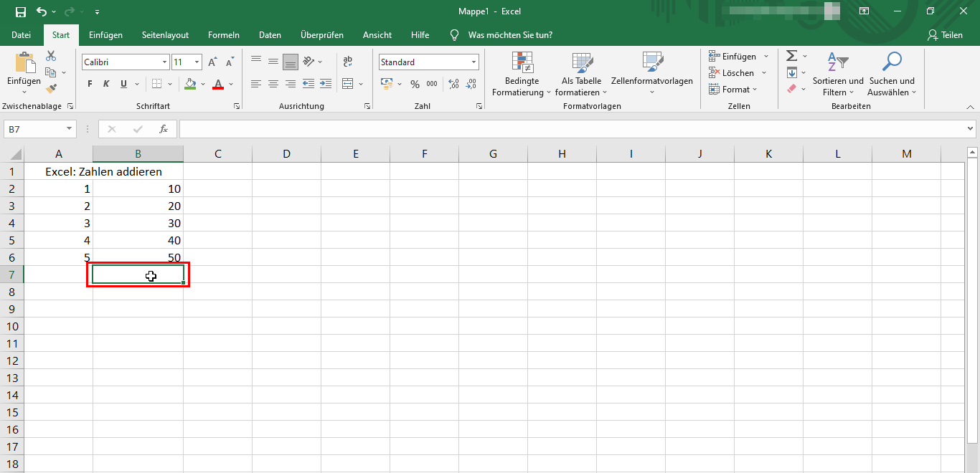Screen dimensions: 980x473
Task: Click the wrap text icon
Action: coord(348,62)
